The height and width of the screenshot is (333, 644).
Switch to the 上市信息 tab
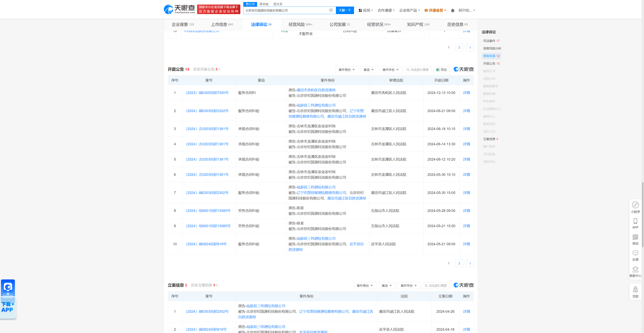click(x=222, y=24)
